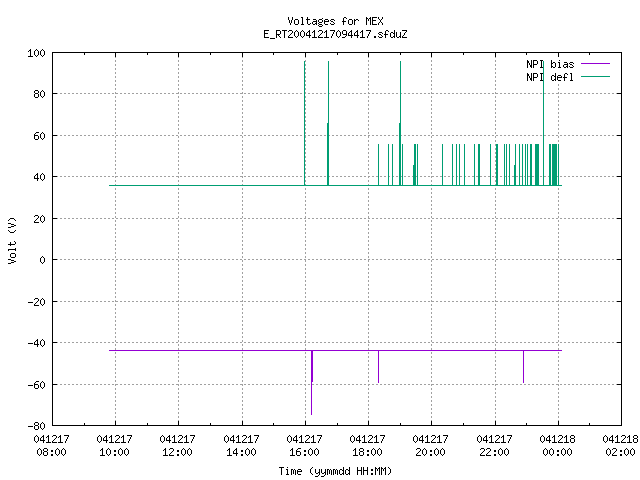Click the purple bias spike near 23:00

click(x=523, y=367)
